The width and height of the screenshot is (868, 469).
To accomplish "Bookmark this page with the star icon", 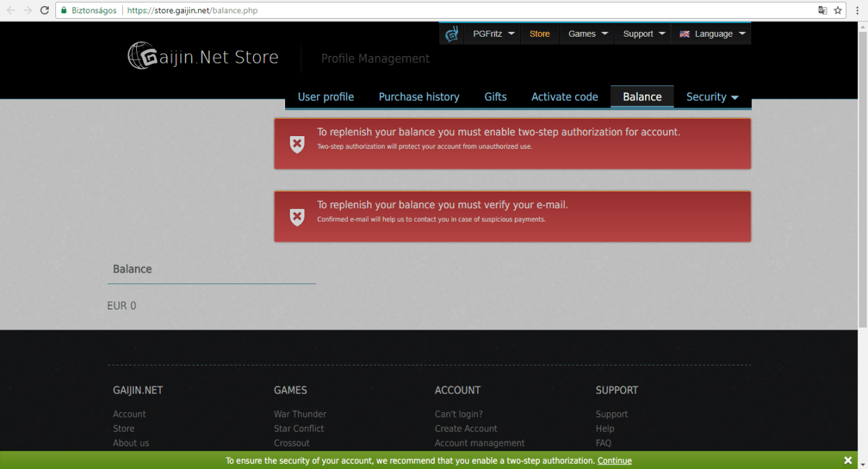I will [837, 10].
